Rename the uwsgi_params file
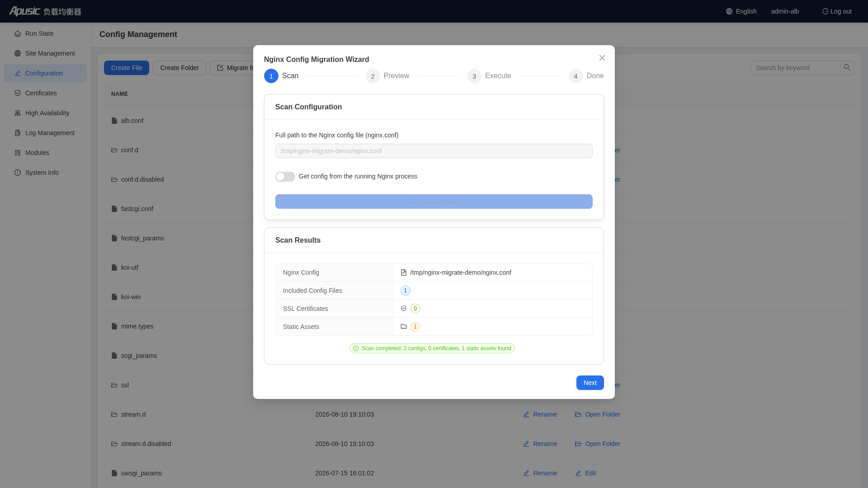 click(540, 473)
